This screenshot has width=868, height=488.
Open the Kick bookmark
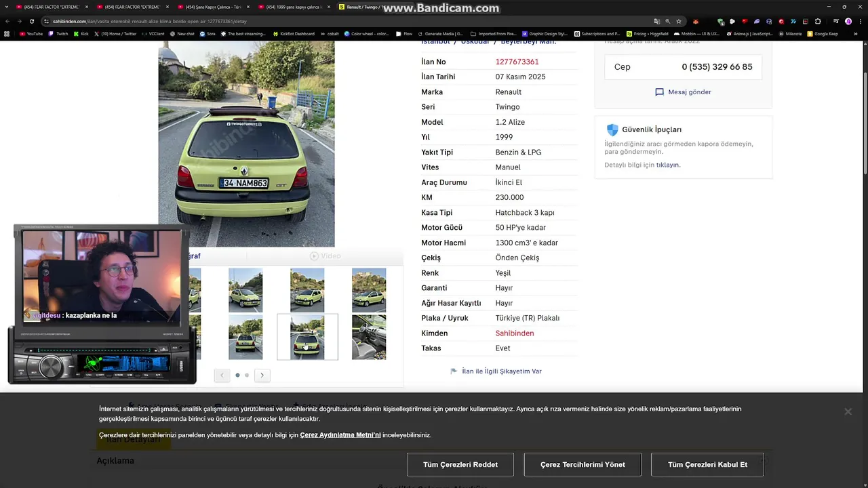coord(81,33)
